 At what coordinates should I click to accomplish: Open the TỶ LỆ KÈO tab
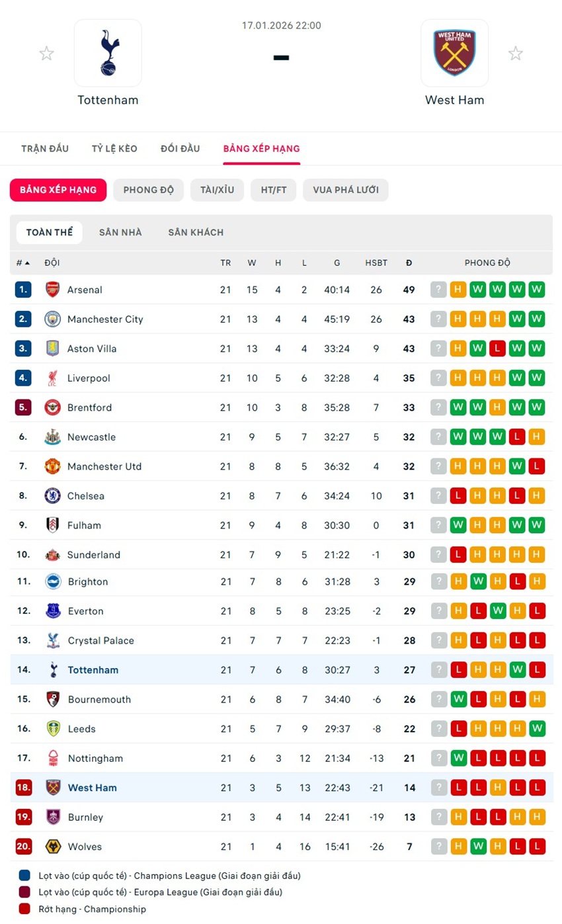tap(114, 148)
